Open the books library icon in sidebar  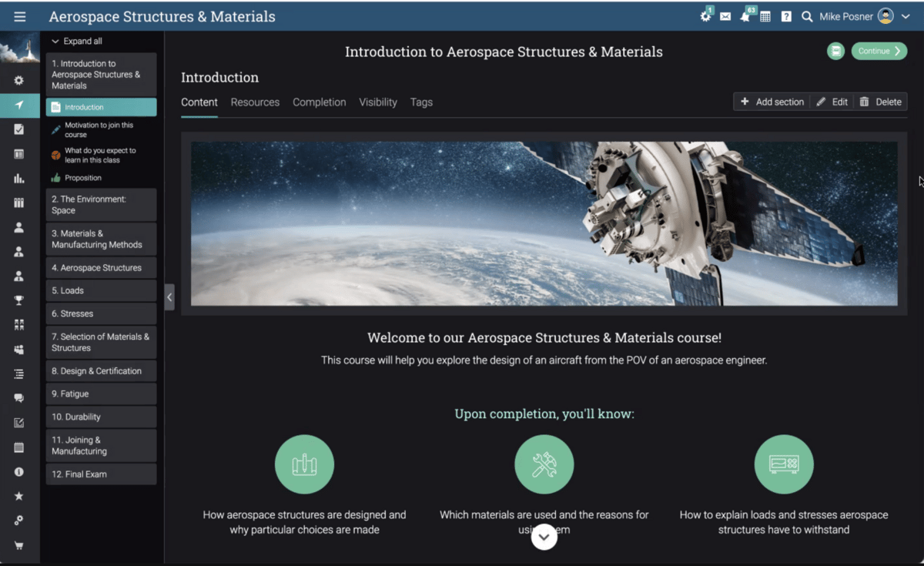[x=19, y=203]
